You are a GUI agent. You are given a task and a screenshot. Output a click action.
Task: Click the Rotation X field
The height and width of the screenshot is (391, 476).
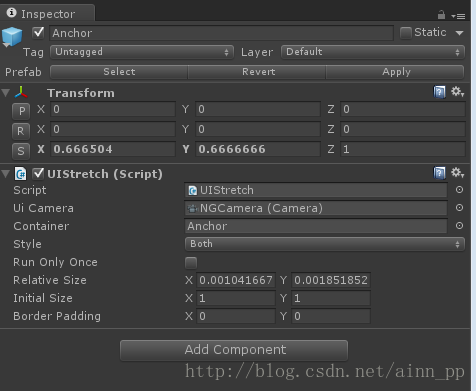tap(113, 129)
